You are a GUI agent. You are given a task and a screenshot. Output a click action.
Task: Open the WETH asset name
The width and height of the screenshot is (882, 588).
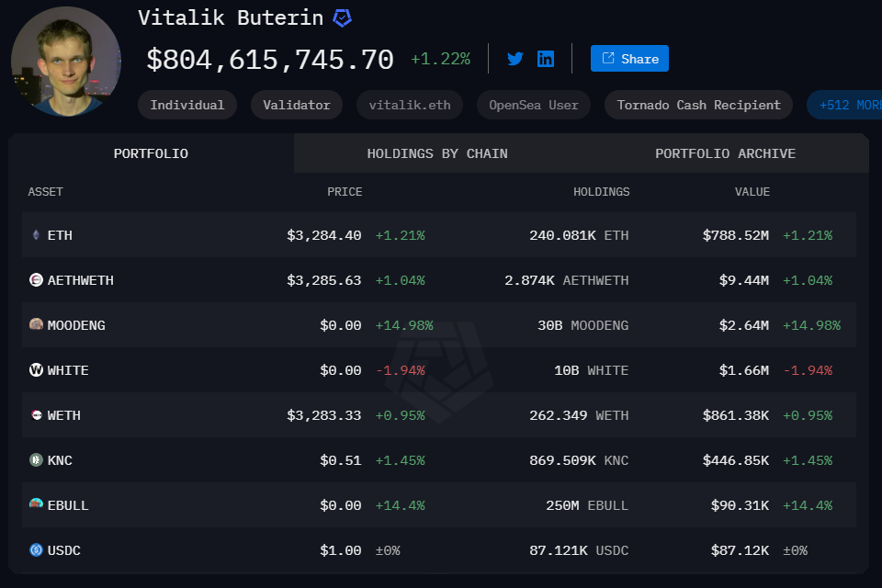[x=64, y=415]
